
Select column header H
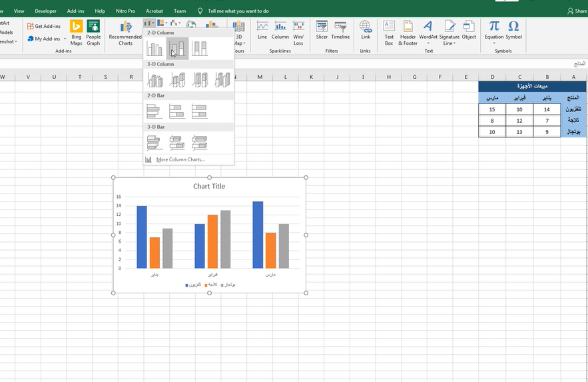click(x=388, y=77)
